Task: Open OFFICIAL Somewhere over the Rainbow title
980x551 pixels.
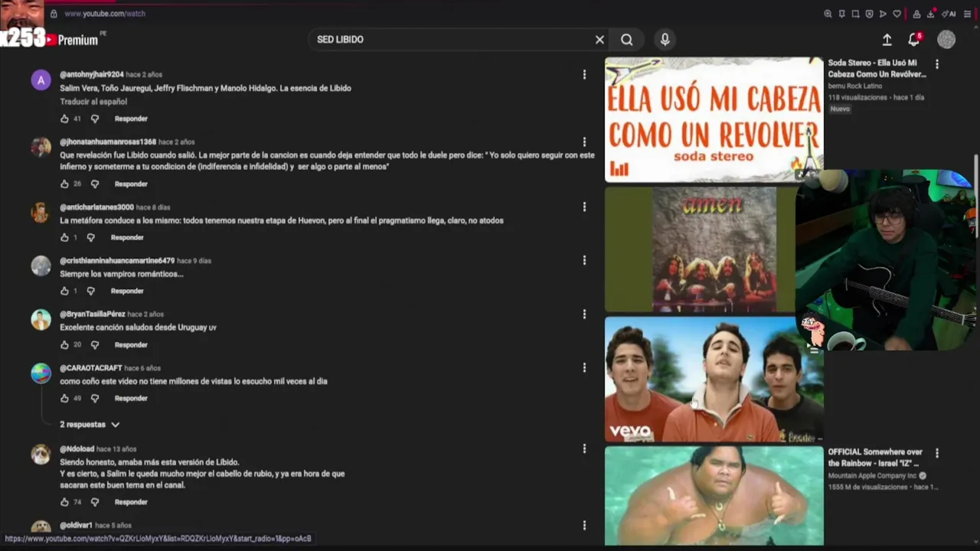Action: click(x=875, y=457)
